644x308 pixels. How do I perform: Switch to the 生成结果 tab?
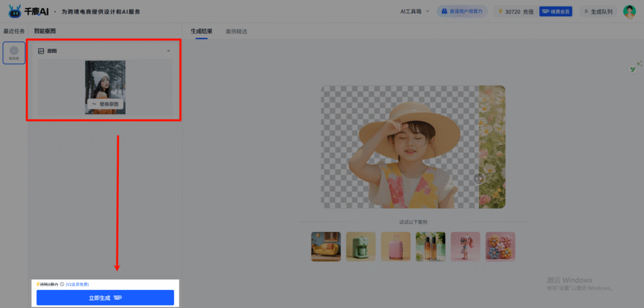(201, 31)
